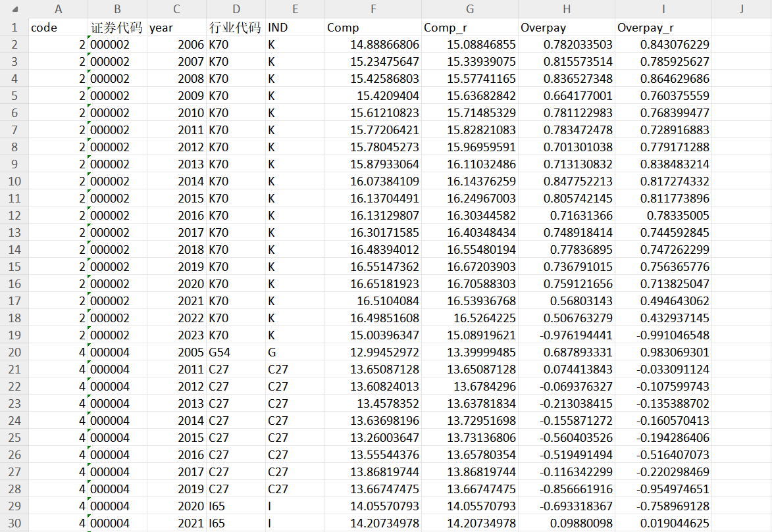Select cell with value 13.55544376
Image resolution: width=772 pixels, height=532 pixels.
click(x=373, y=455)
